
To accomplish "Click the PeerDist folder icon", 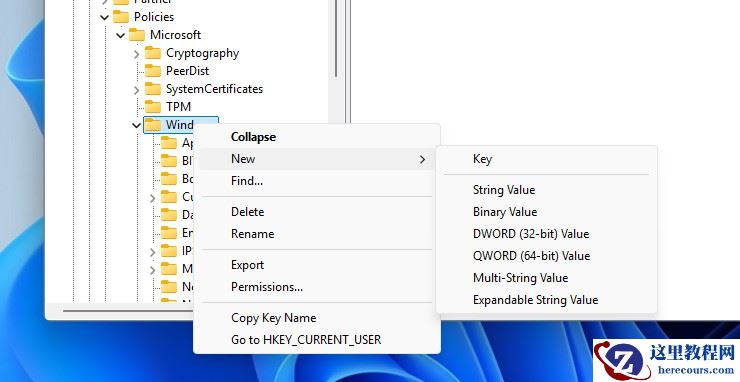I will click(153, 71).
